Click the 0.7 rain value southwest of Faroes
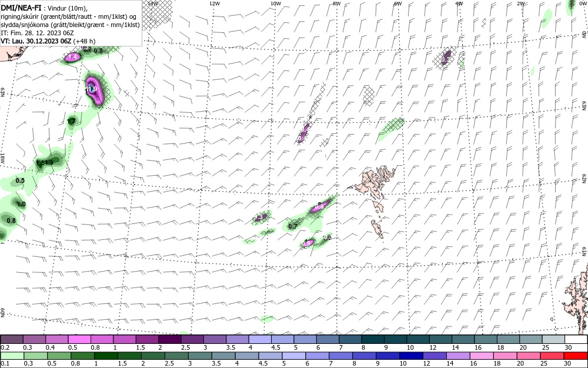This screenshot has height=368, width=588. pos(292,226)
